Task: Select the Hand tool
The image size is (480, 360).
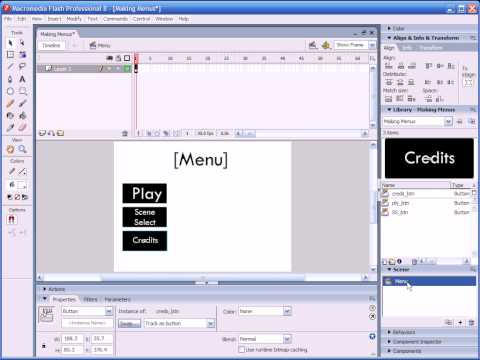Action: click(x=10, y=149)
